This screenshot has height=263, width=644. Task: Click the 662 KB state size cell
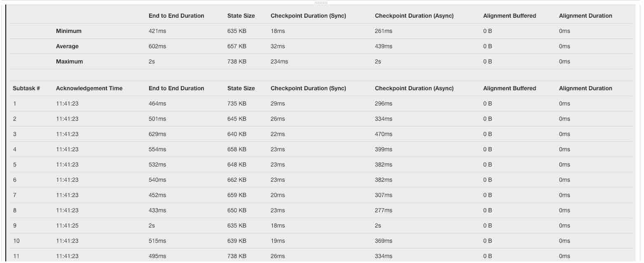point(237,180)
